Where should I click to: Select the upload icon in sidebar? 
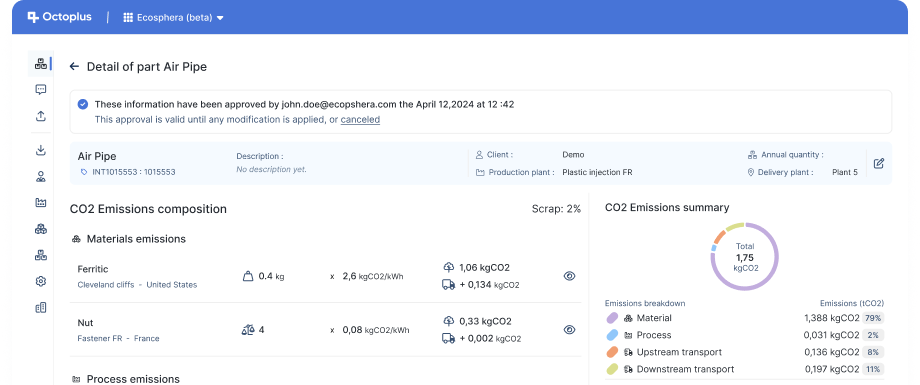(x=40, y=116)
